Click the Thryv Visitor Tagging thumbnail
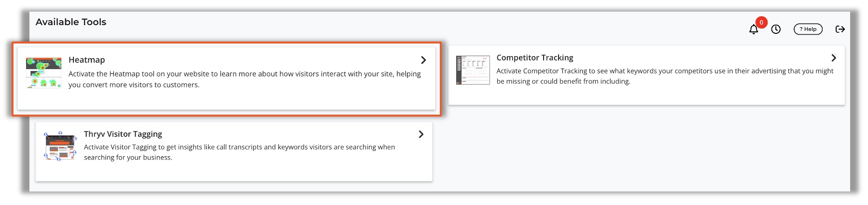 tap(60, 146)
